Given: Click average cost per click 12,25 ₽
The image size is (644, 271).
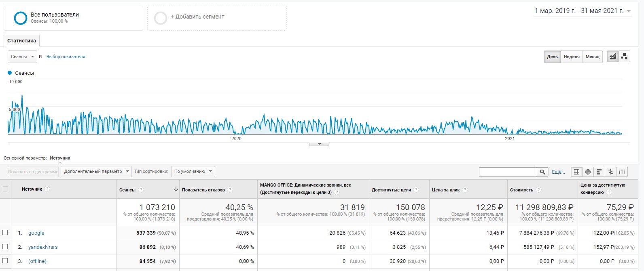Looking at the screenshot, I should click(x=489, y=207).
